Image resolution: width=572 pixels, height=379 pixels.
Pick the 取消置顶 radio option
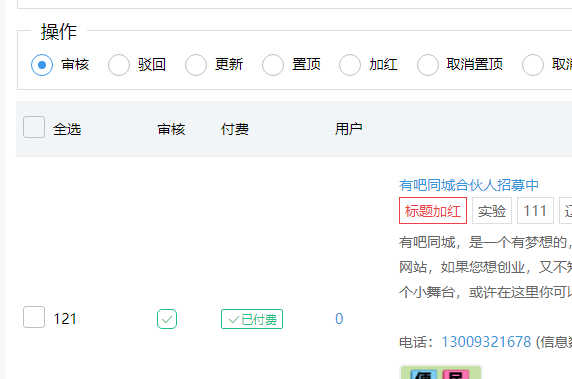[x=428, y=65]
